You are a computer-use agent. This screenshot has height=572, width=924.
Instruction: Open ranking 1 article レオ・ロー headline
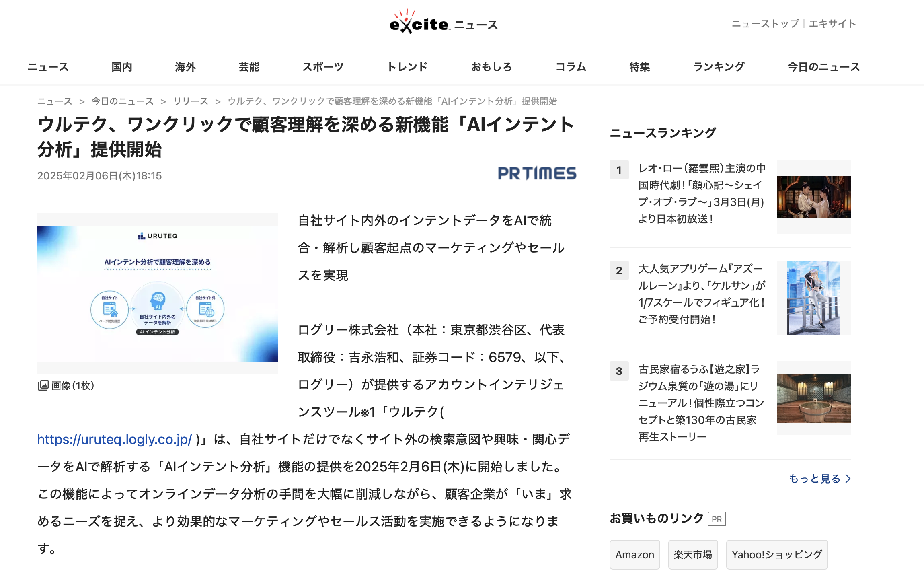tap(702, 193)
